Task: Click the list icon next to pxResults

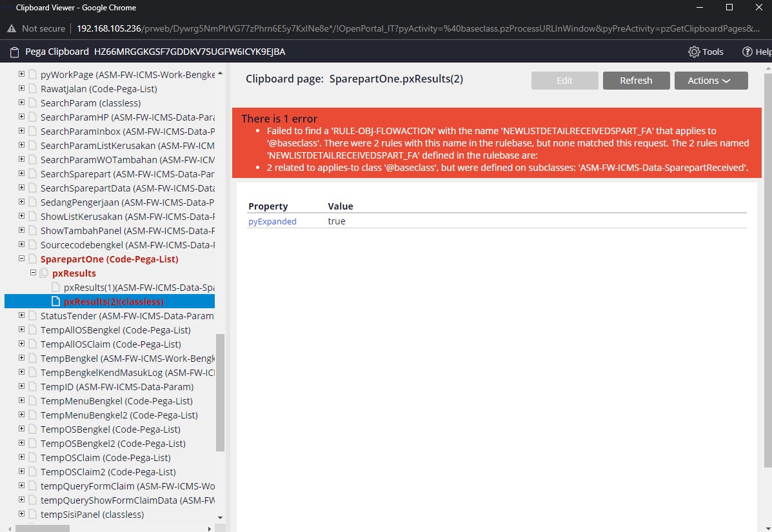Action: (43, 273)
